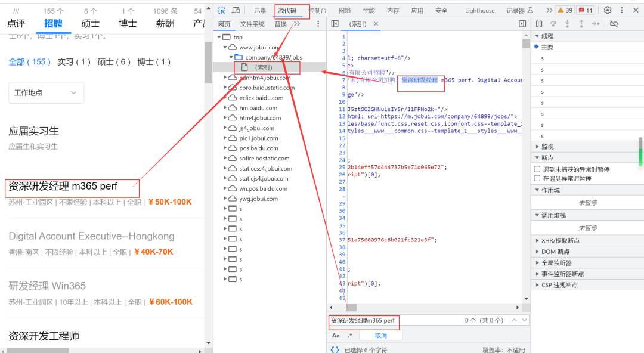This screenshot has height=353, width=644.
Task: Click the pause script execution icon
Action: coord(539,24)
